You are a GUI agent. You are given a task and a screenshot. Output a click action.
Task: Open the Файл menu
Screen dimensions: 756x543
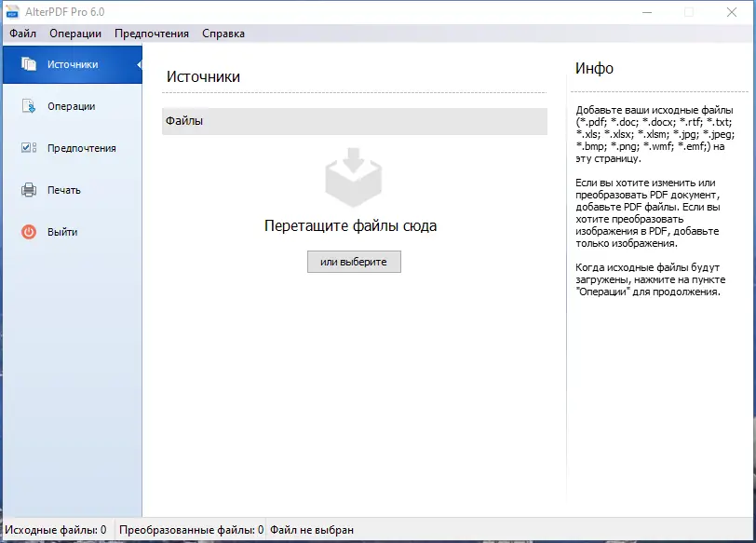pyautogui.click(x=21, y=33)
